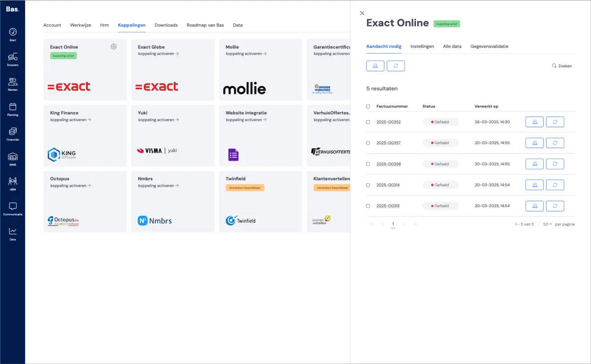
Task: Go to next page arrow in pagination
Action: point(404,224)
